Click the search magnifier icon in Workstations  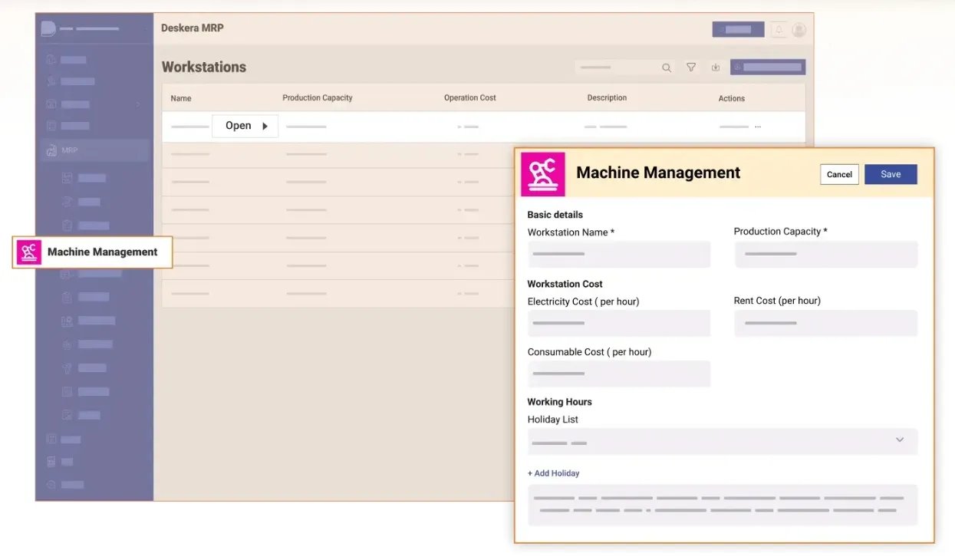click(x=667, y=68)
